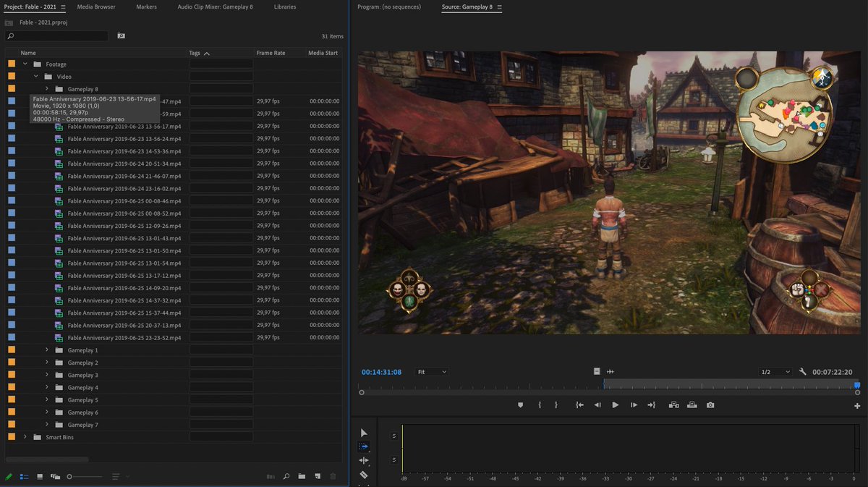The width and height of the screenshot is (868, 487).
Task: Choose the Track Select Forward tool
Action: point(364,446)
